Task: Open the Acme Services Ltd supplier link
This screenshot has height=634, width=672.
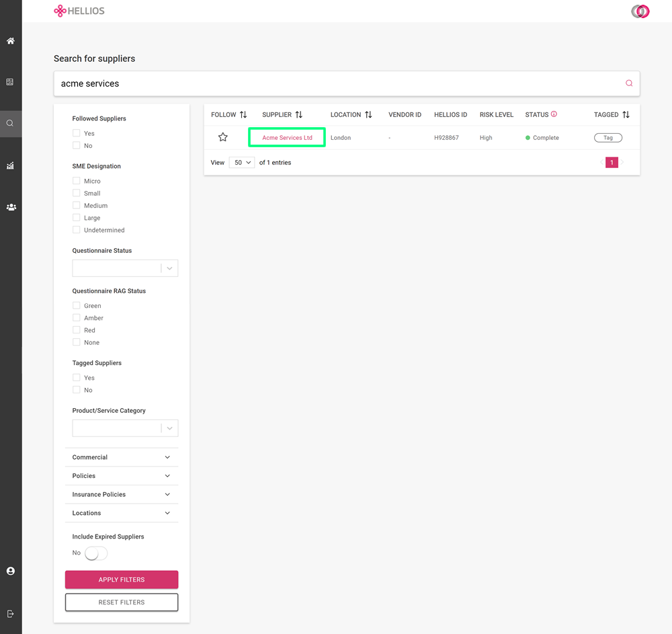Action: pos(286,137)
